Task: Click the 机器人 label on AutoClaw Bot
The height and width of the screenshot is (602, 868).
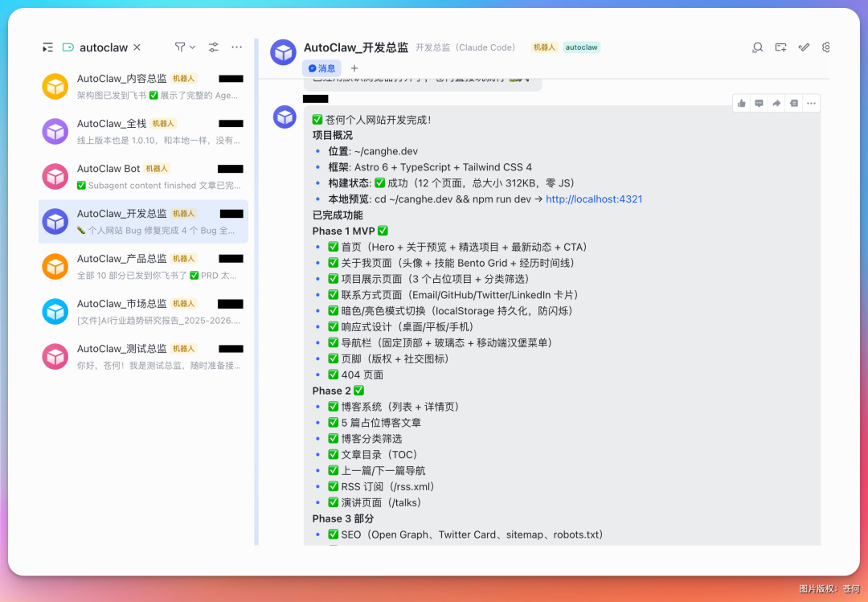Action: [157, 169]
